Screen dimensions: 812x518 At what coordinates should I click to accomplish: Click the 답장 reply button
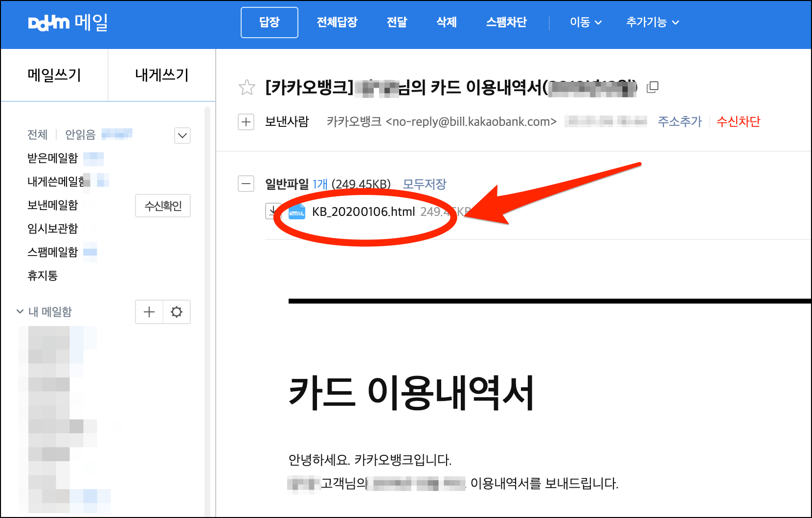point(270,23)
